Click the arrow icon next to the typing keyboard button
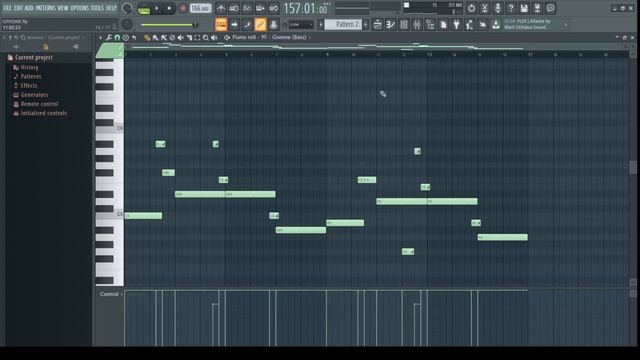640x360 pixels. (x=234, y=24)
